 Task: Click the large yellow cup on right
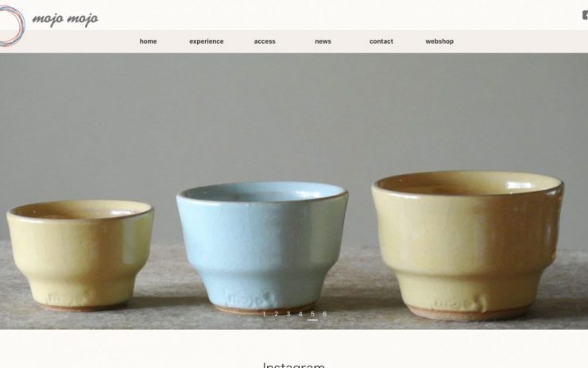(x=468, y=246)
